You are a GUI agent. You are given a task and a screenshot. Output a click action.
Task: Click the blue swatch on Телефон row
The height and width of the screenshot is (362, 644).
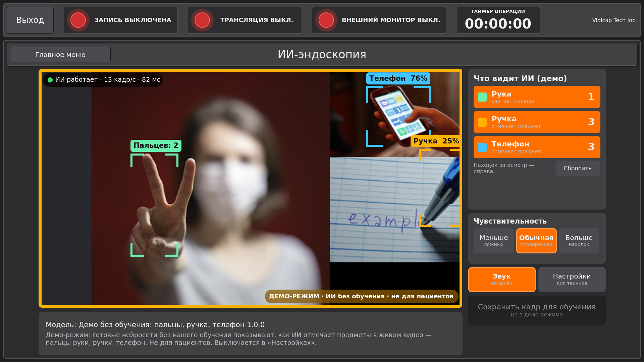coord(482,147)
